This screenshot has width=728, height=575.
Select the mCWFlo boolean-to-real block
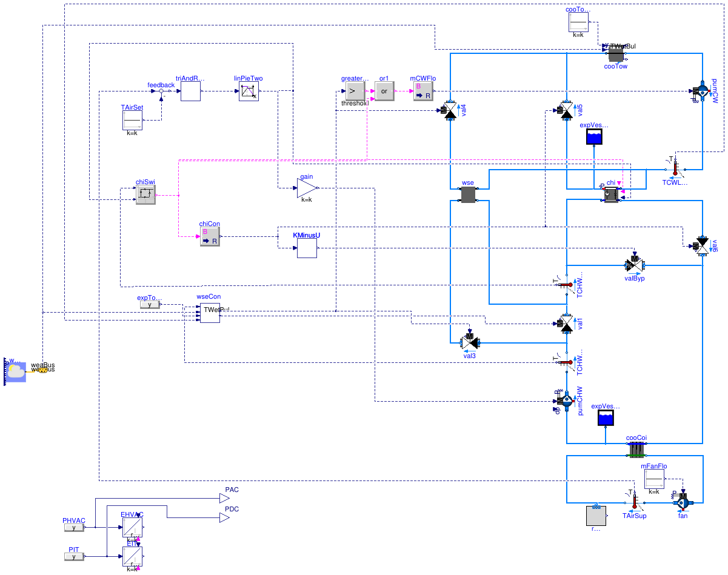[423, 91]
